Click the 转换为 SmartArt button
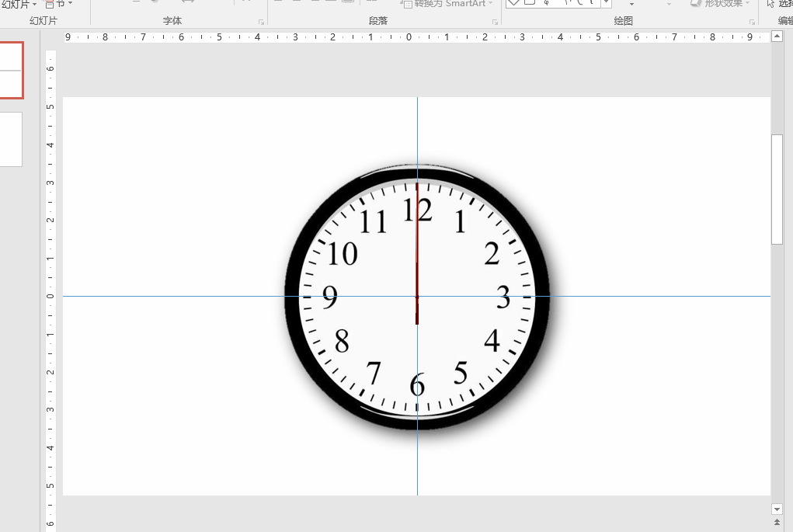 (x=447, y=4)
